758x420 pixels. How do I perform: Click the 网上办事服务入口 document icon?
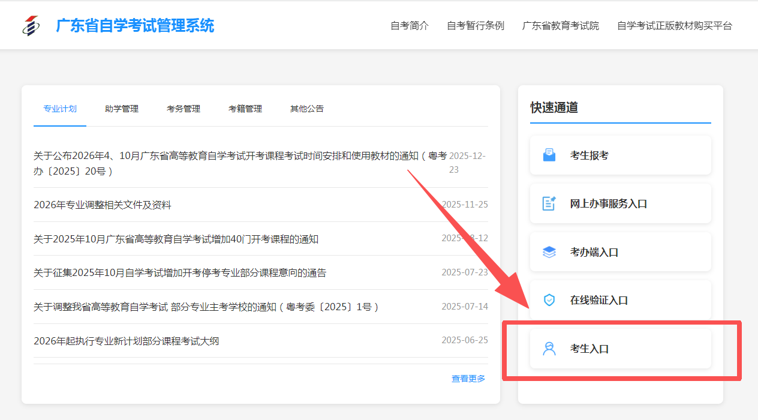[549, 203]
